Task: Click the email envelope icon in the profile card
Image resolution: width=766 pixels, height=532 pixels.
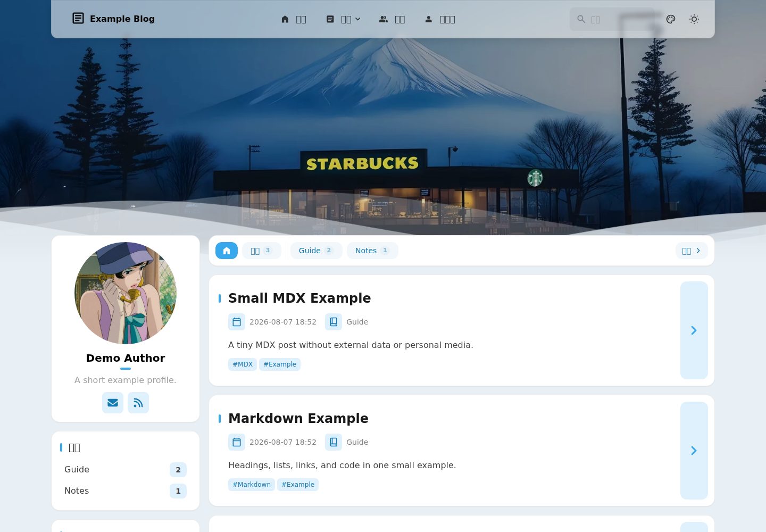Action: coord(113,403)
